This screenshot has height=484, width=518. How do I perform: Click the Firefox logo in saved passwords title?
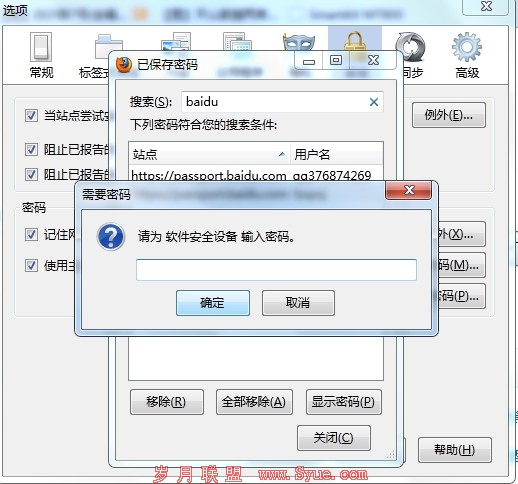[124, 65]
